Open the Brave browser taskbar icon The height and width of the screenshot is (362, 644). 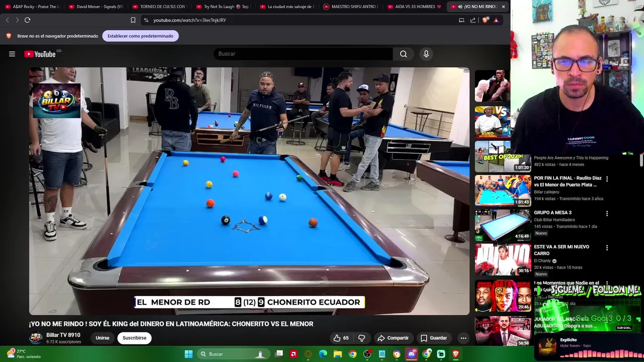(x=456, y=354)
